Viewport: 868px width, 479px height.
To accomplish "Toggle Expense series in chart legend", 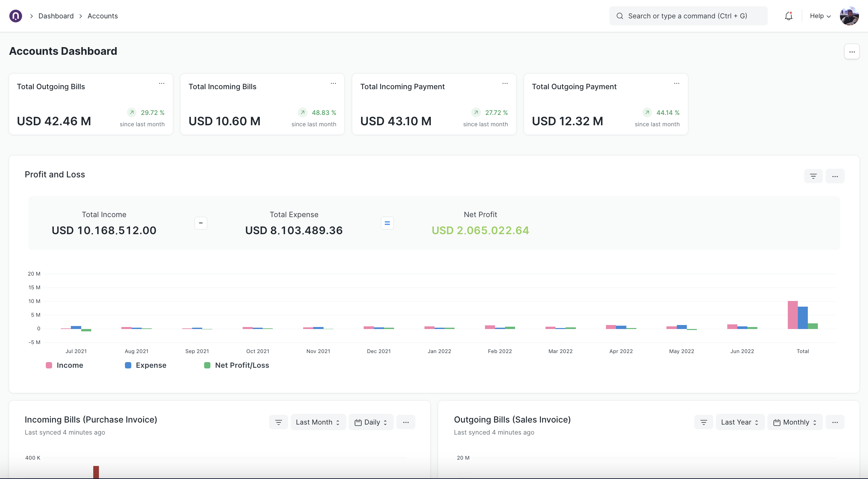I will pos(146,365).
